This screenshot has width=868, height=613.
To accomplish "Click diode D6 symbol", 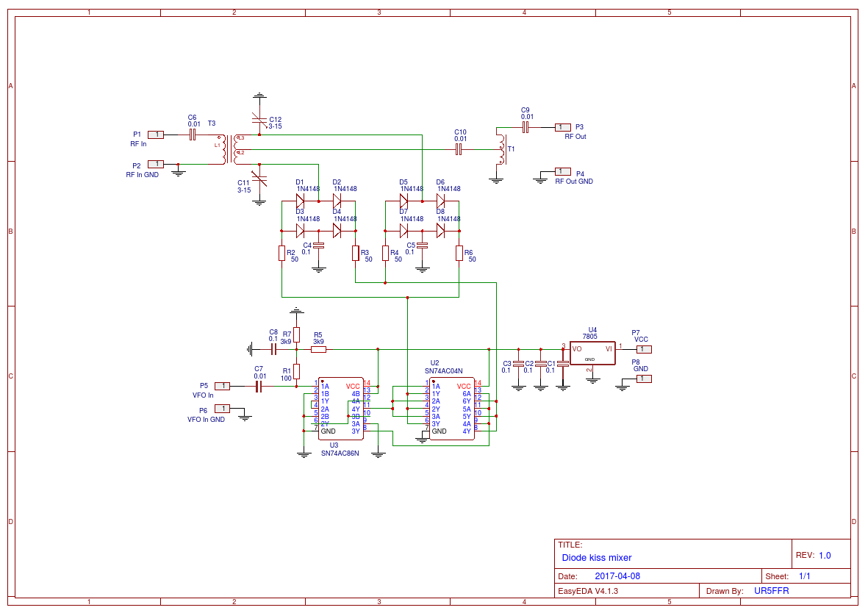I will click(x=440, y=200).
